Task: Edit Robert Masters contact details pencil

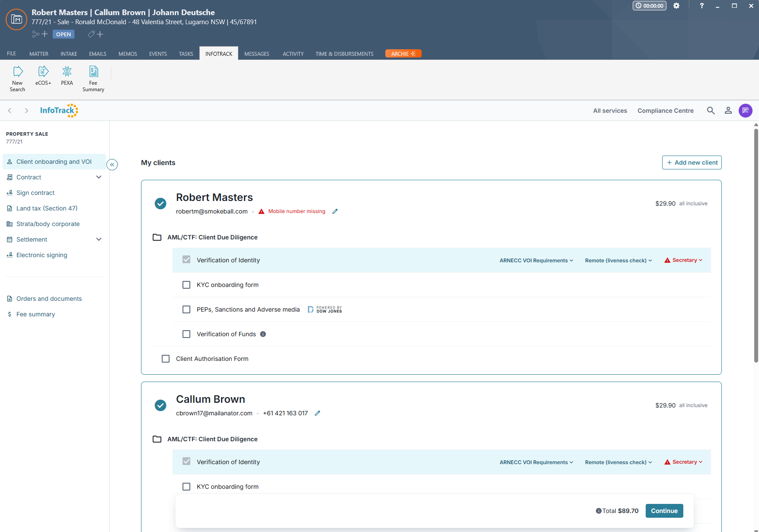Action: tap(335, 211)
